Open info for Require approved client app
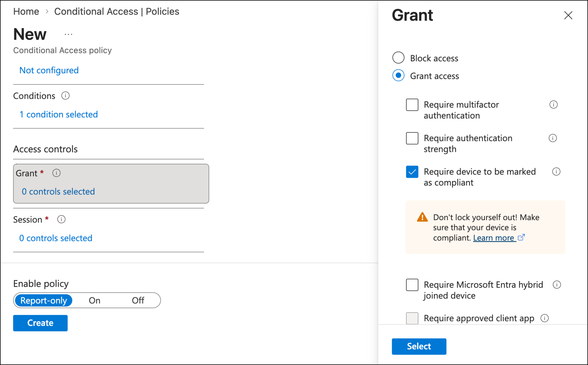 (544, 318)
